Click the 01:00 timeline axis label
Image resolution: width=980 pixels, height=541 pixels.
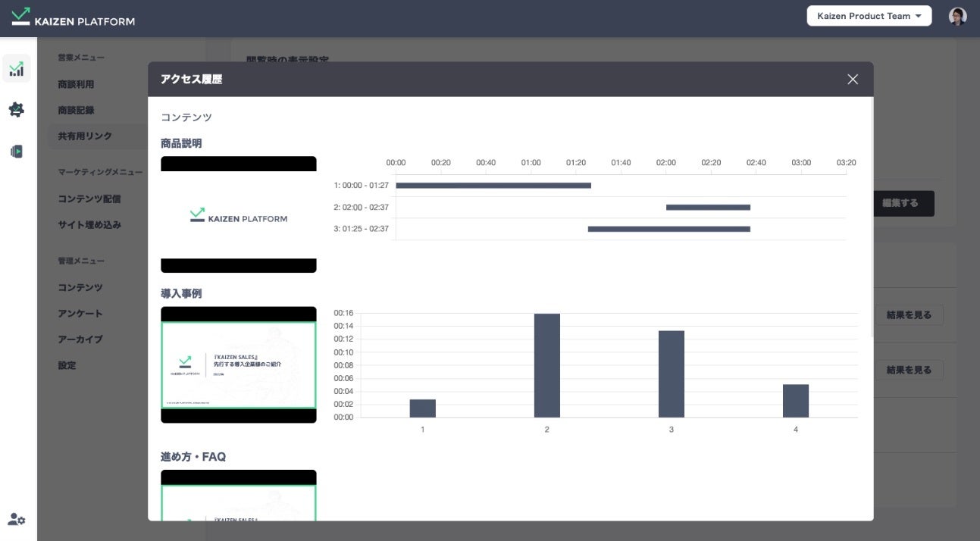[531, 163]
